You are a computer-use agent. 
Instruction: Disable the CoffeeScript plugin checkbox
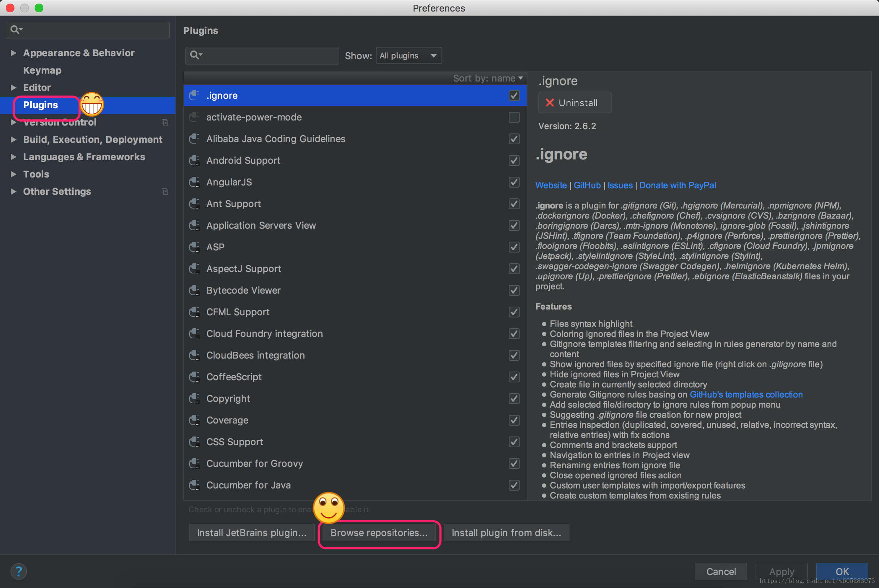[514, 377]
